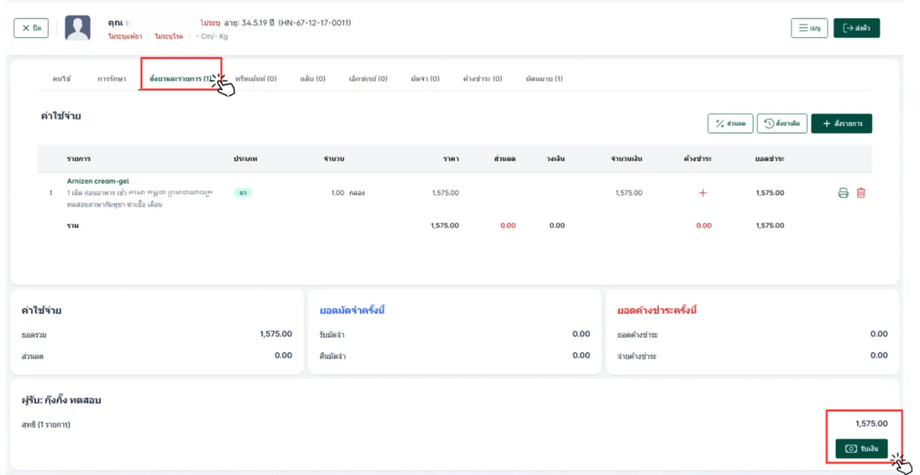The width and height of the screenshot is (920, 475).
Task: Apply a discount with ส่วนลด button
Action: pos(730,124)
